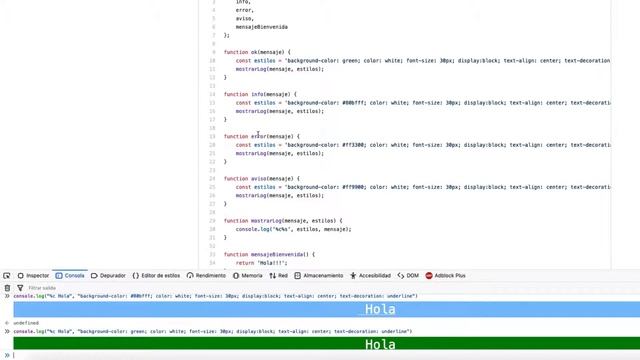The width and height of the screenshot is (640, 360).
Task: Click the const estilos line with #00bfff color
Action: (x=423, y=103)
